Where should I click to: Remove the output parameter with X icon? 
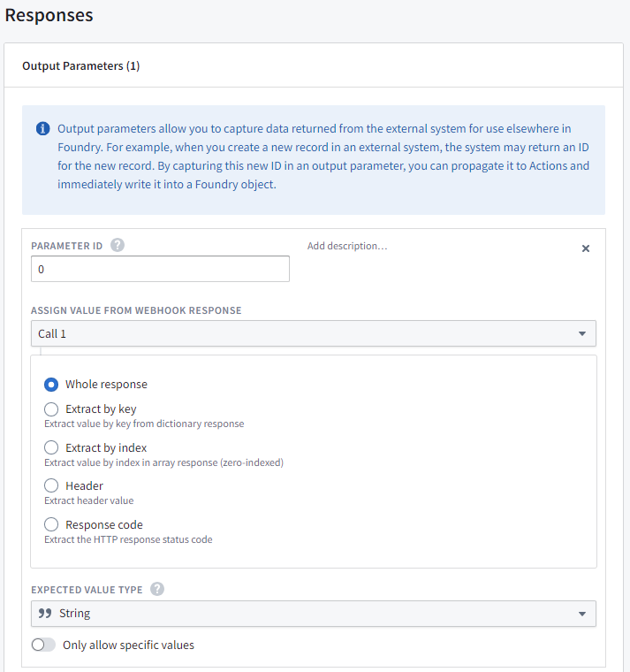pos(585,248)
